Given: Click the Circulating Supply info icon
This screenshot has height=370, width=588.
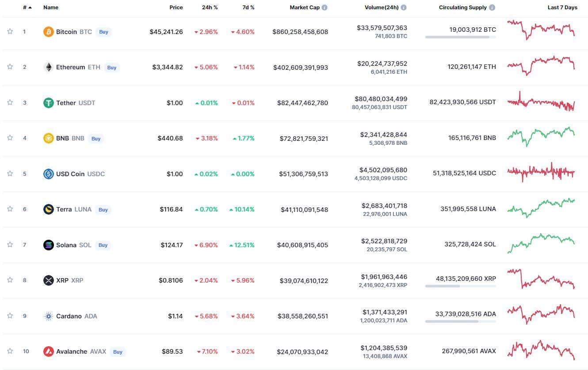Looking at the screenshot, I should (x=492, y=8).
